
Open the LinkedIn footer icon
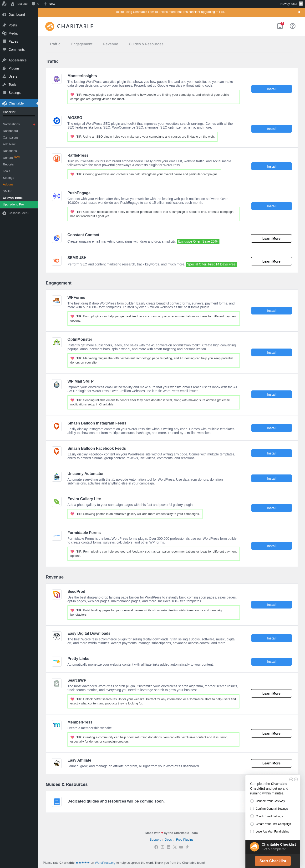pos(169,847)
